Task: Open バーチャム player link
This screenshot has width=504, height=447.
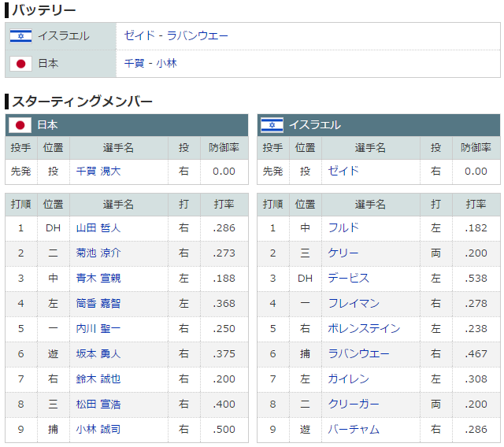Action: point(354,430)
